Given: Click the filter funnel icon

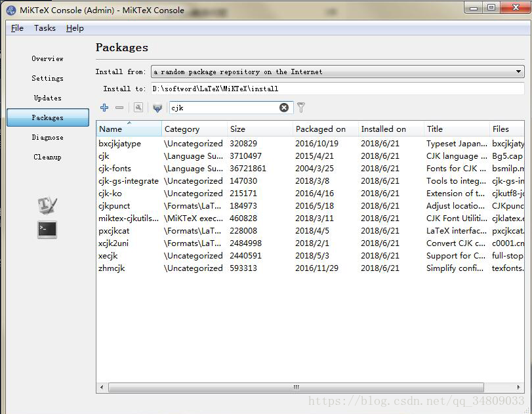Looking at the screenshot, I should (x=301, y=108).
